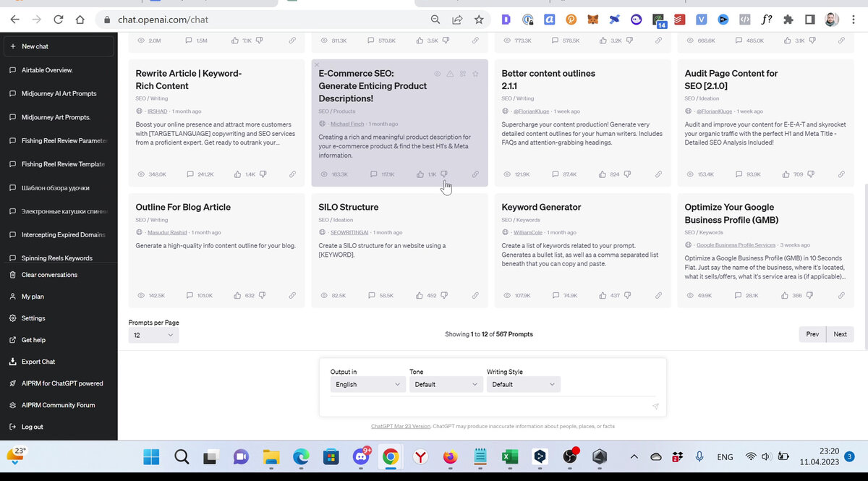This screenshot has width=868, height=481.
Task: Copy link of Audit Page Content prompt
Action: 841,174
